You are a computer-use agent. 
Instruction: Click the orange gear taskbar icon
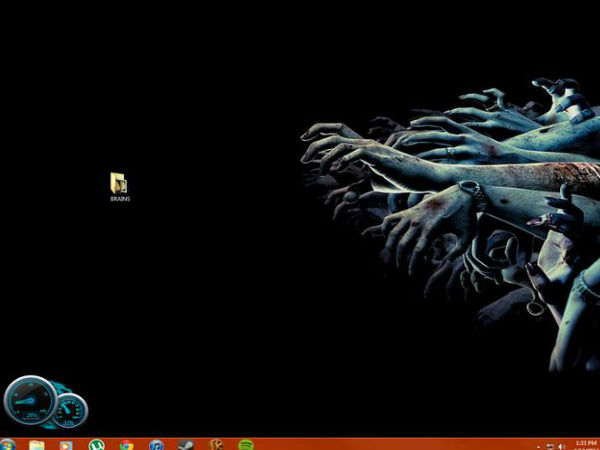[215, 444]
